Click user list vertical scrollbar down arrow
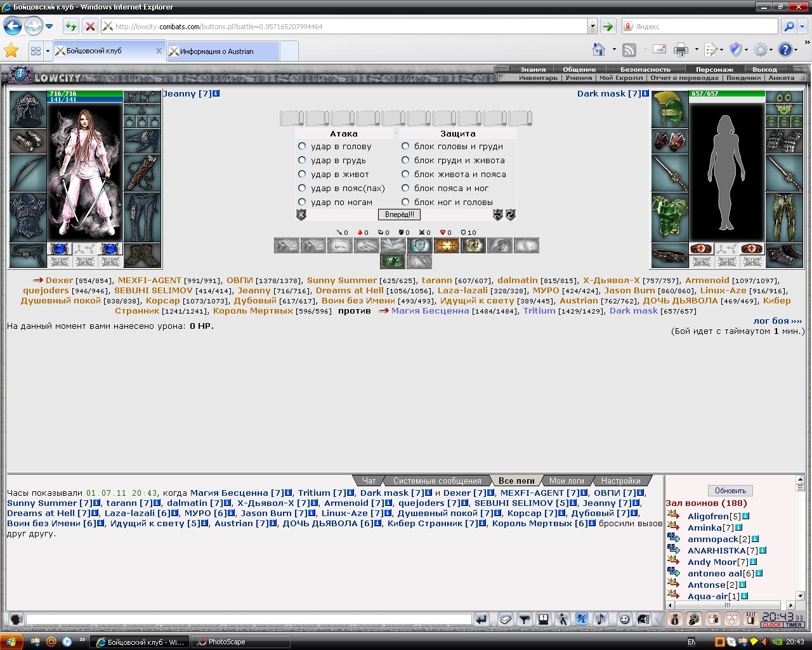 tap(800, 595)
